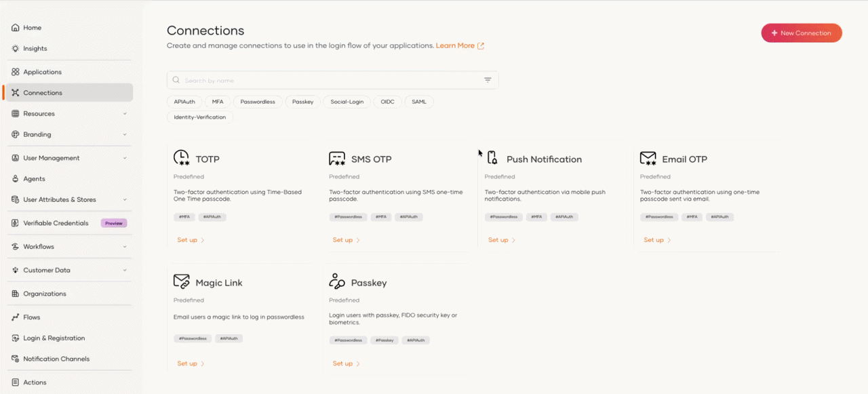The height and width of the screenshot is (394, 868).
Task: Click the #Passkey tag on Passkey card
Action: [x=384, y=340]
